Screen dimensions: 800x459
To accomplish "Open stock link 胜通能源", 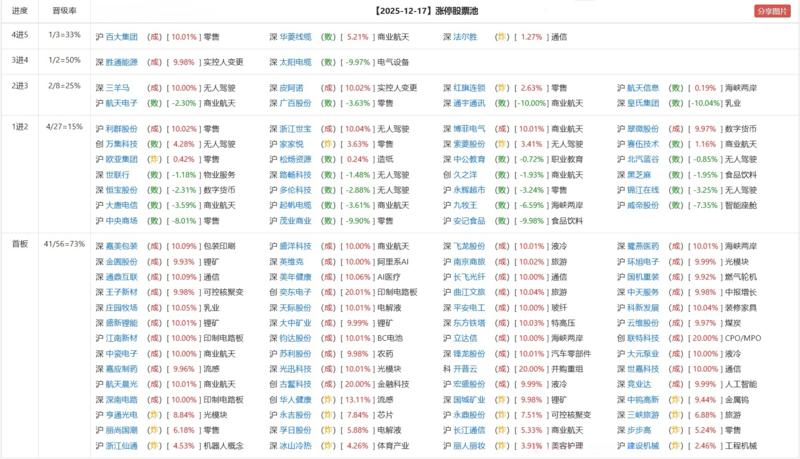I will pos(122,62).
